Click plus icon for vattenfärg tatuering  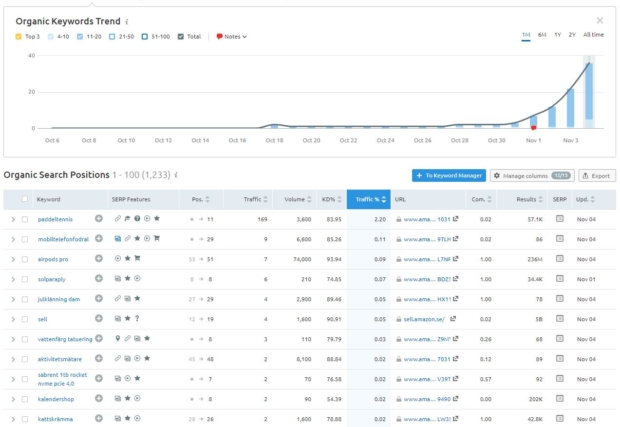click(x=99, y=338)
